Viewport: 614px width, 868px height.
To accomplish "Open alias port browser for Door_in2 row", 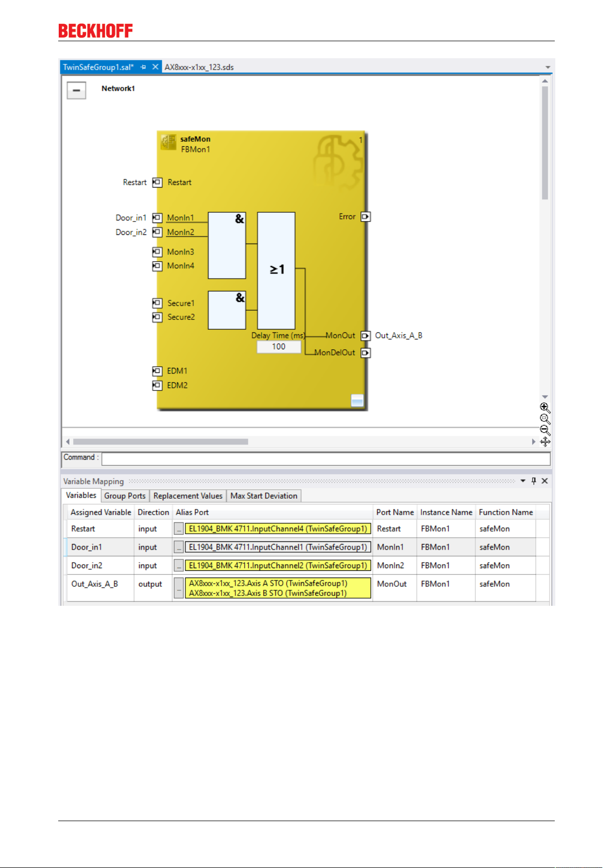I will 179,566.
